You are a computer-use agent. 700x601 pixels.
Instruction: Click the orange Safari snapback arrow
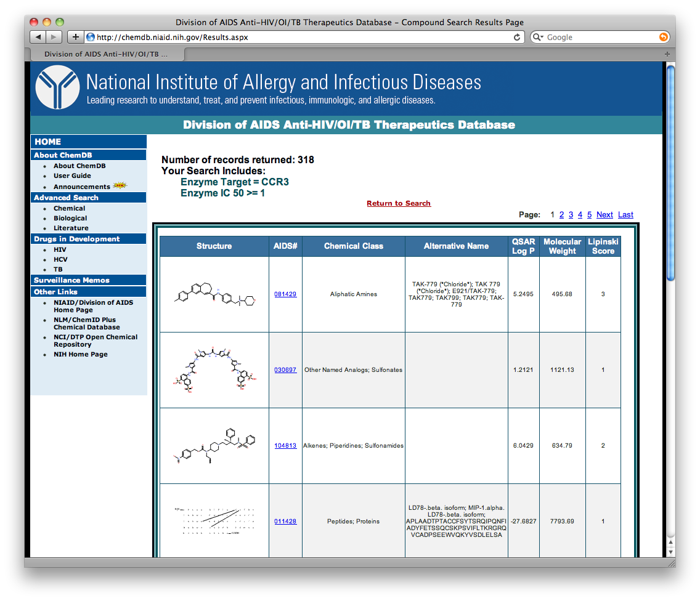[x=664, y=38]
